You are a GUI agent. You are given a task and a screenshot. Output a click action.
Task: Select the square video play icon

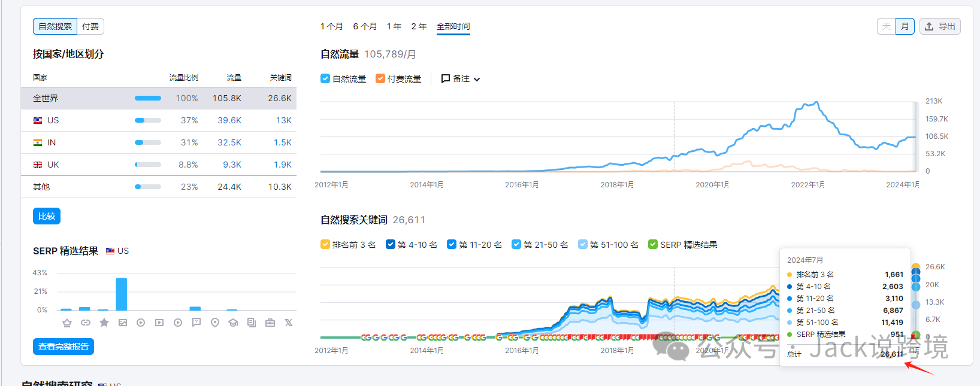click(159, 323)
